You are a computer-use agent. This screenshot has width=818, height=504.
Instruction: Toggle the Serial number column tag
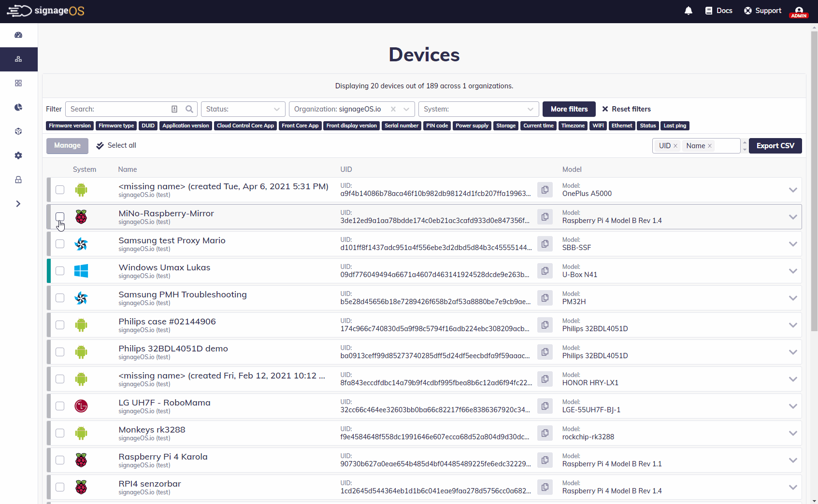(401, 126)
